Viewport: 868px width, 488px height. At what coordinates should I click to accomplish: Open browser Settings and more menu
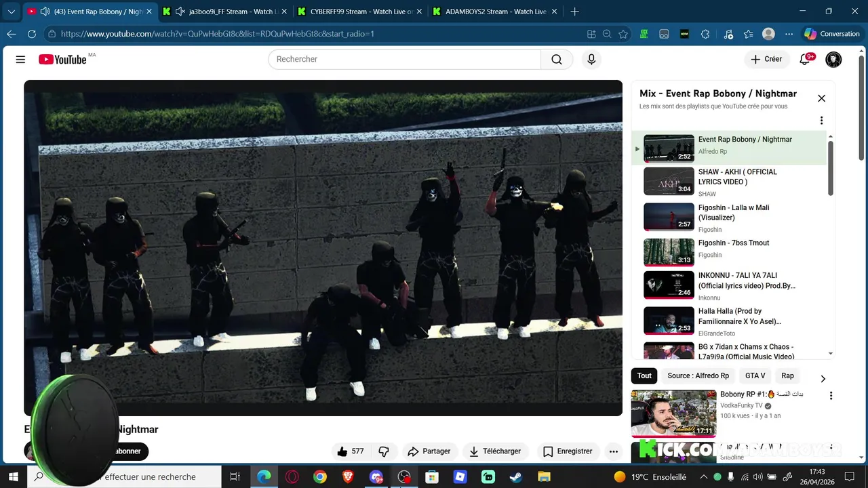click(x=789, y=34)
